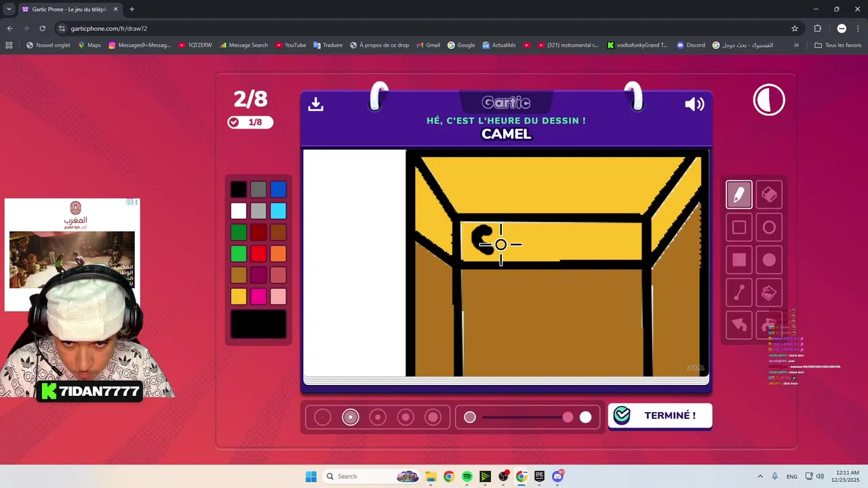This screenshot has width=868, height=488.
Task: Open the Message Search bookmark
Action: (x=243, y=45)
